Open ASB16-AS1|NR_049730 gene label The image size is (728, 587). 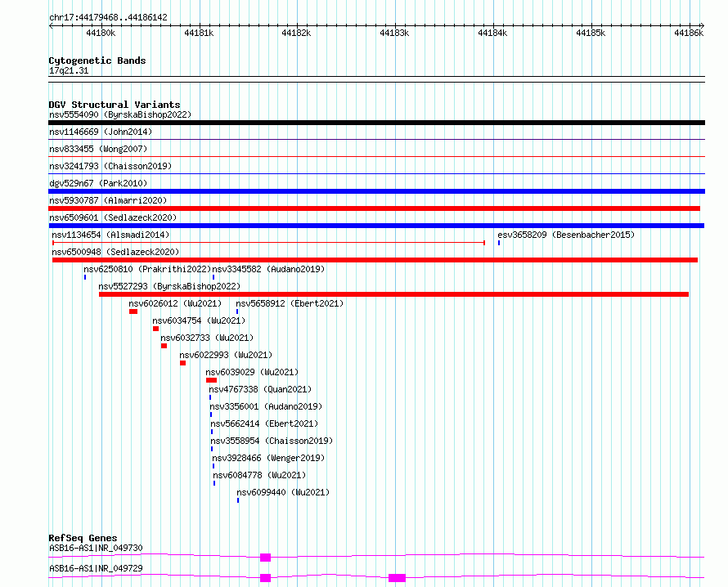(x=96, y=548)
